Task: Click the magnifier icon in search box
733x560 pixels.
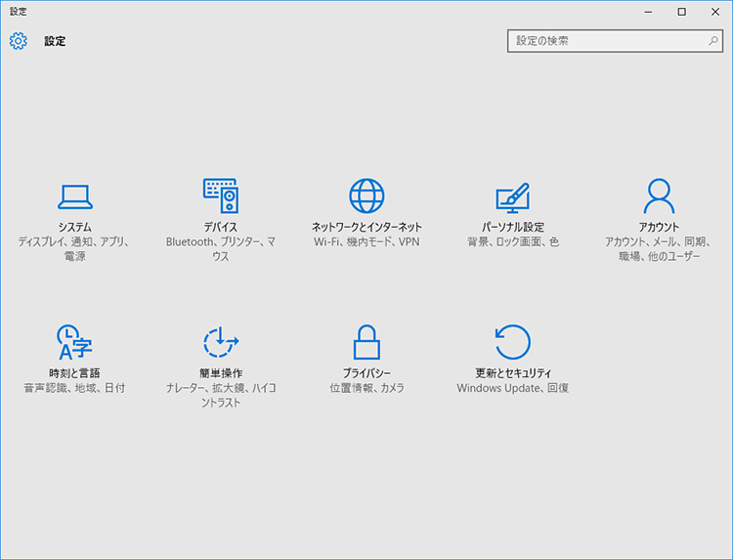Action: [x=713, y=41]
